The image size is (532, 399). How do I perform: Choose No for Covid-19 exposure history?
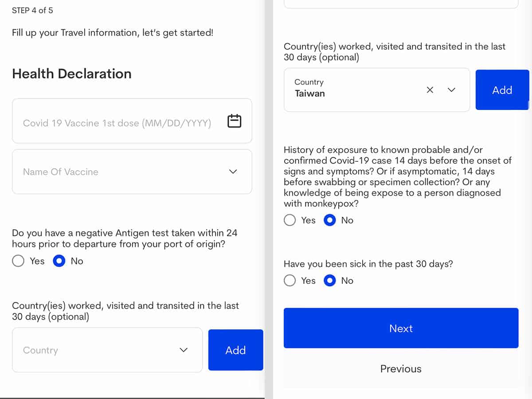(330, 220)
